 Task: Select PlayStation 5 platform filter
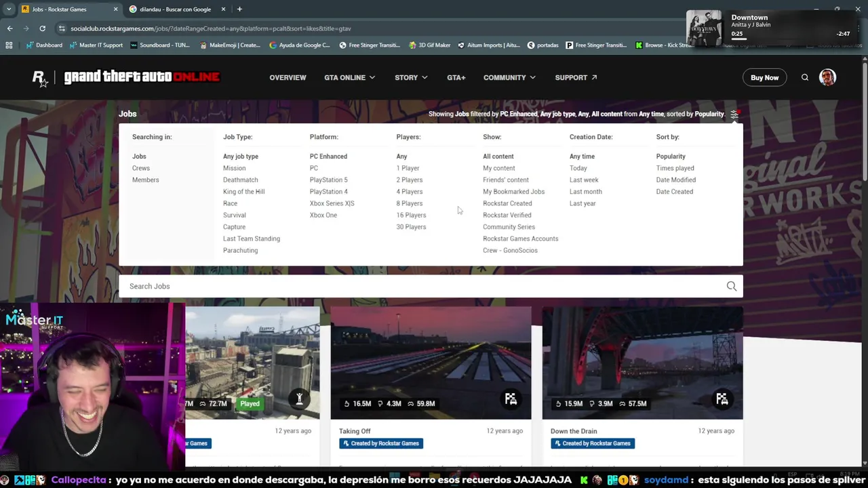328,180
